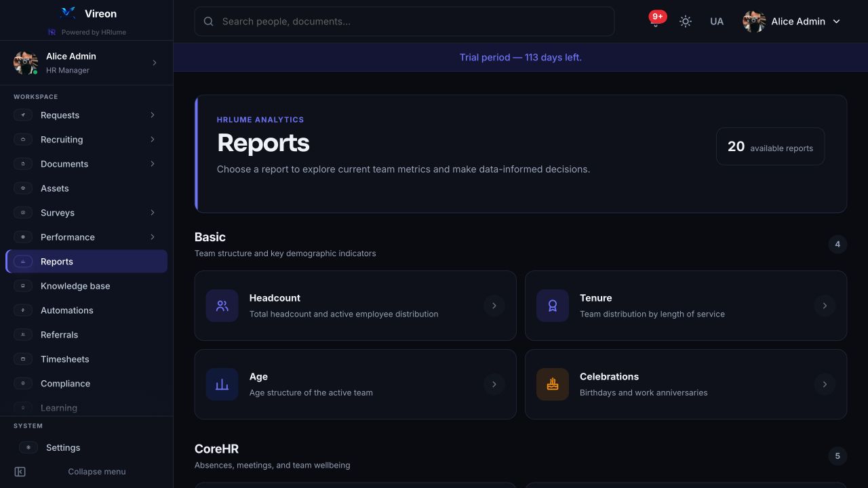Screen dimensions: 868x488
Task: Click the CoreHR section count badge 5
Action: pos(837,456)
